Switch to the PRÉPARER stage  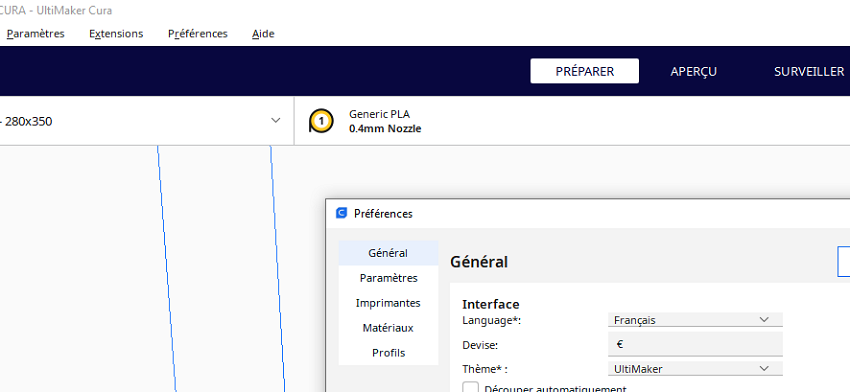584,71
